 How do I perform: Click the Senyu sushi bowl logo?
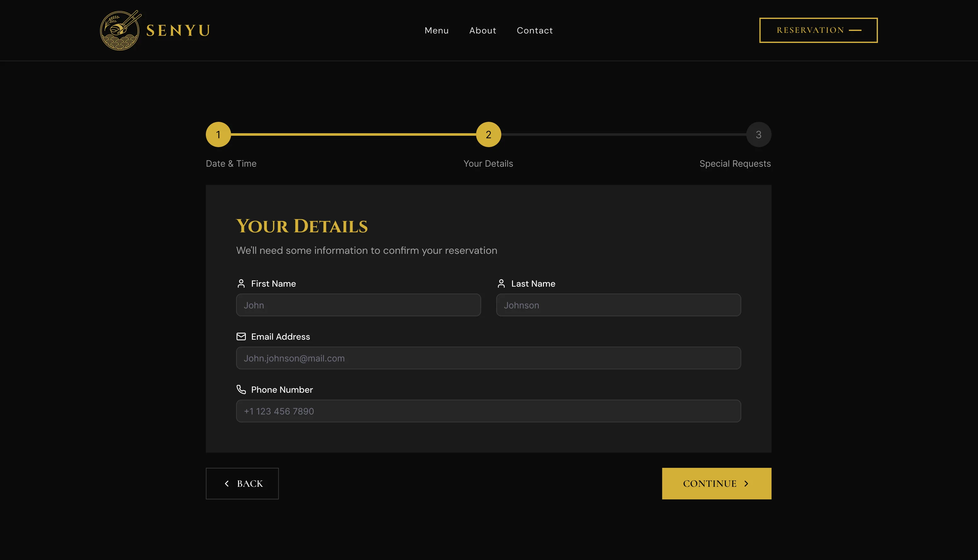(x=120, y=30)
